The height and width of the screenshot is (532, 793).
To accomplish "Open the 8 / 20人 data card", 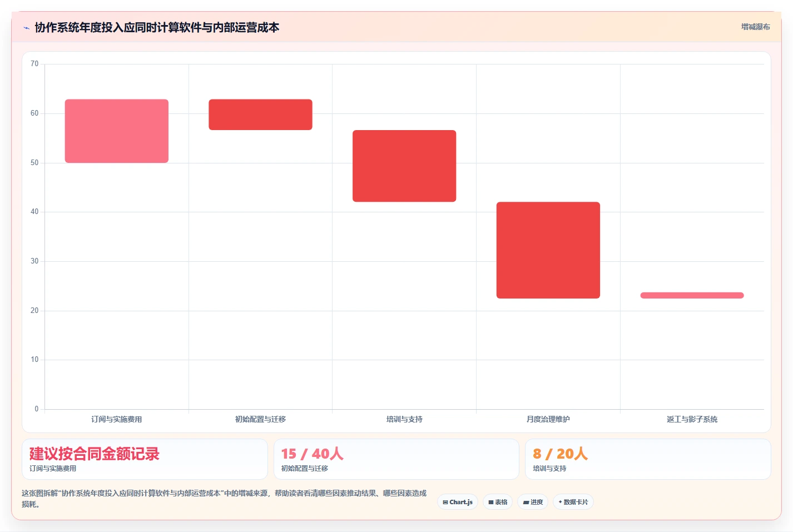I will pos(648,459).
